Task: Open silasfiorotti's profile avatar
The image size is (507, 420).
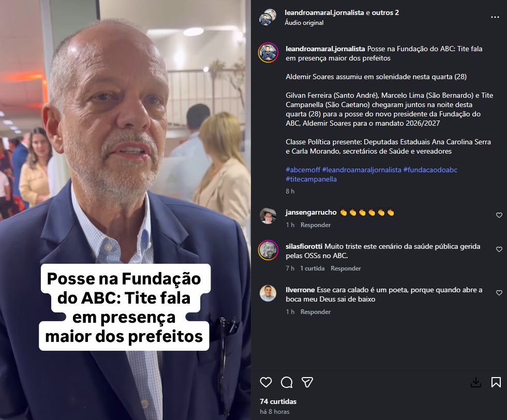Action: coord(268,250)
